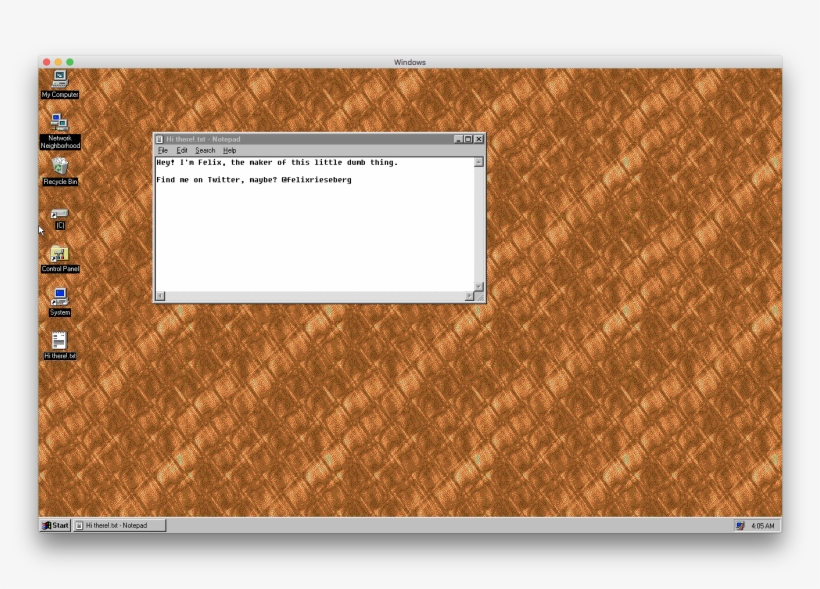Open the Help menu in Notepad
This screenshot has height=589, width=820.
pyautogui.click(x=228, y=150)
